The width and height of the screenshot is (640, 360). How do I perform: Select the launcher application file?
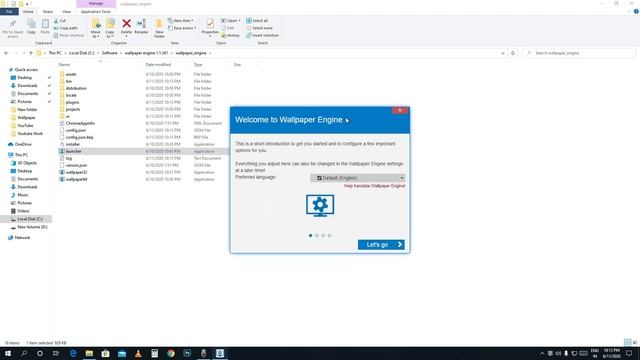[x=73, y=151]
